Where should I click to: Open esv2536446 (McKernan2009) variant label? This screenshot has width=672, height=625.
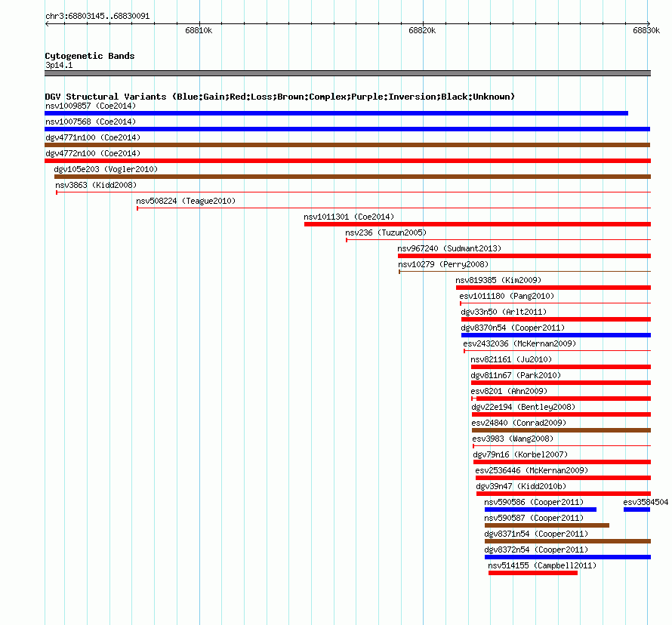(532, 470)
